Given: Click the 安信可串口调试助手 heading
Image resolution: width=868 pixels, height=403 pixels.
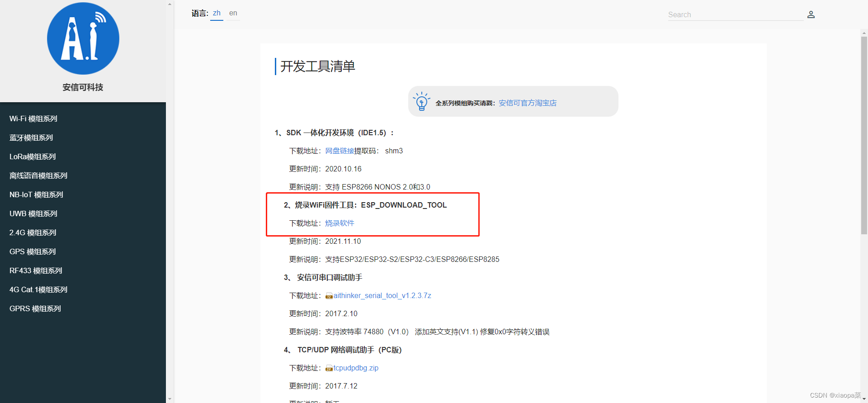Looking at the screenshot, I should (330, 277).
